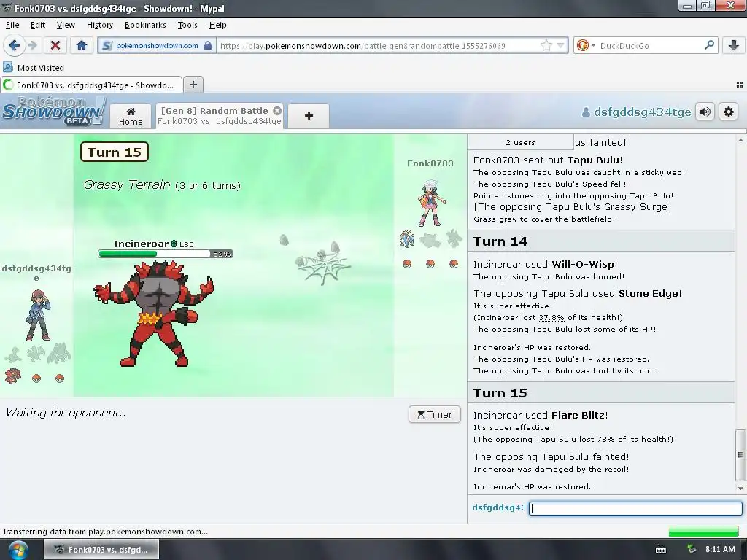Open the View menu
Viewport: 747px width, 560px height.
66,25
